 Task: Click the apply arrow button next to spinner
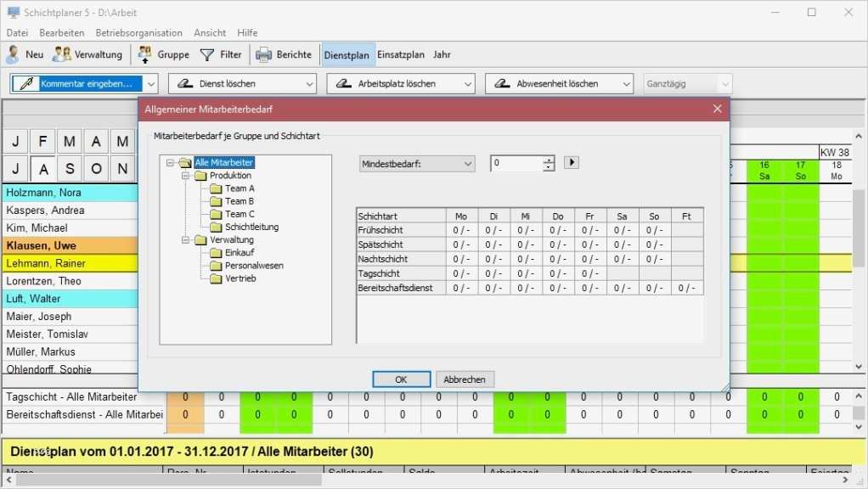[572, 162]
